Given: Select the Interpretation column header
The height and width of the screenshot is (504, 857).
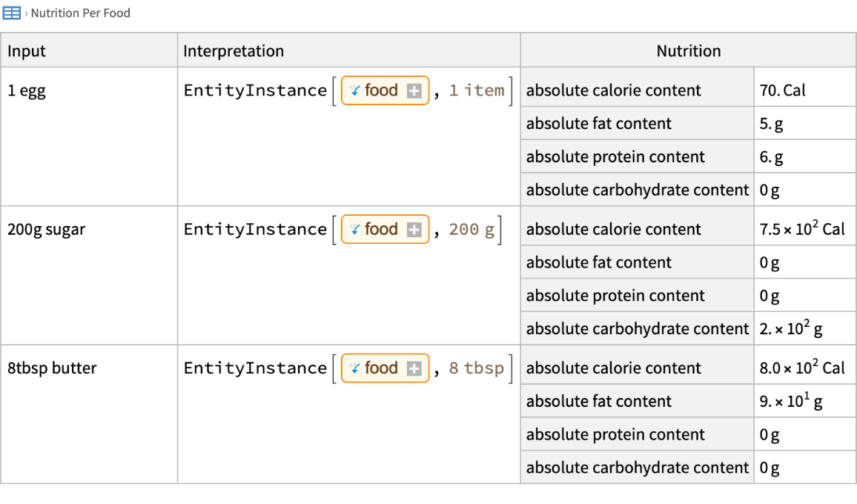Looking at the screenshot, I should [x=234, y=51].
